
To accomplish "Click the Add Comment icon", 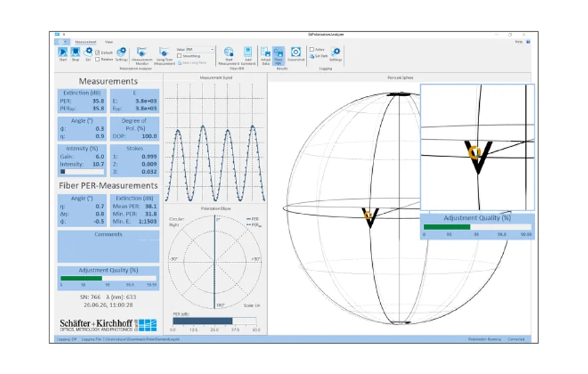I will click(x=248, y=51).
